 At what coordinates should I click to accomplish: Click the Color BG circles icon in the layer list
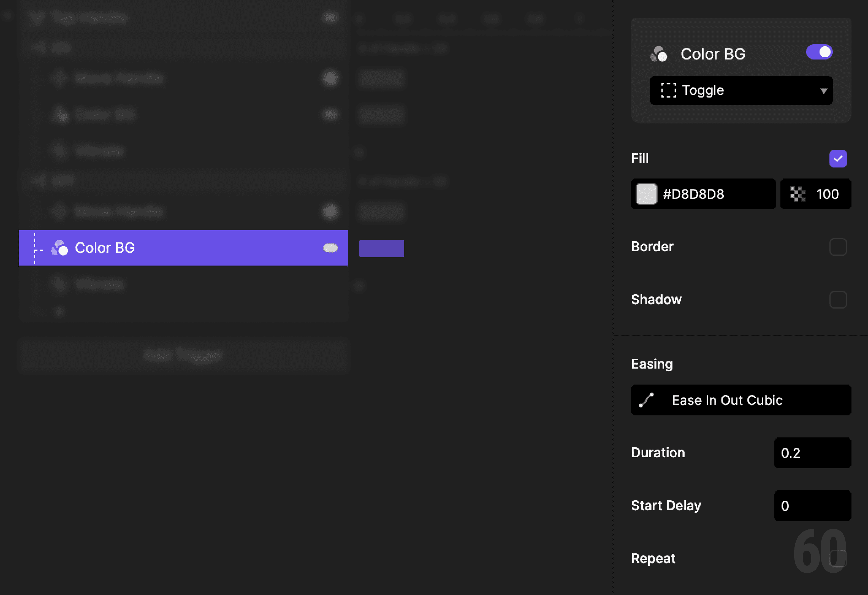[61, 248]
